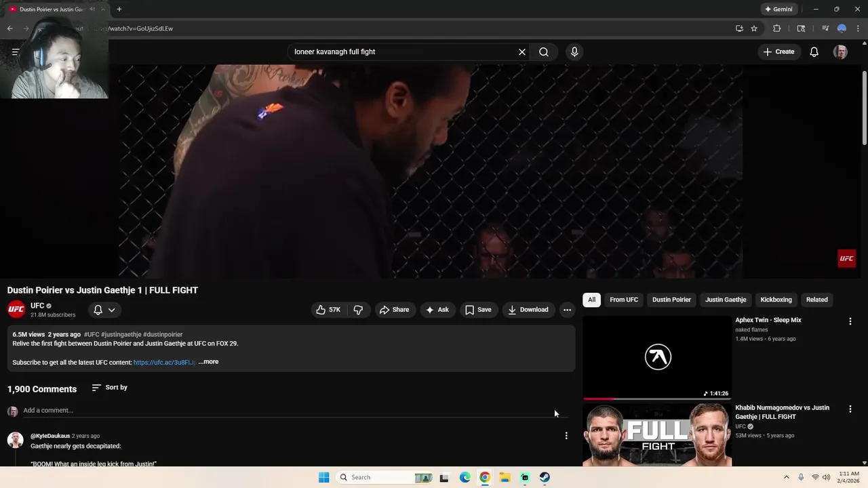The width and height of the screenshot is (868, 488).
Task: Expand the description with ...more
Action: [x=208, y=362]
